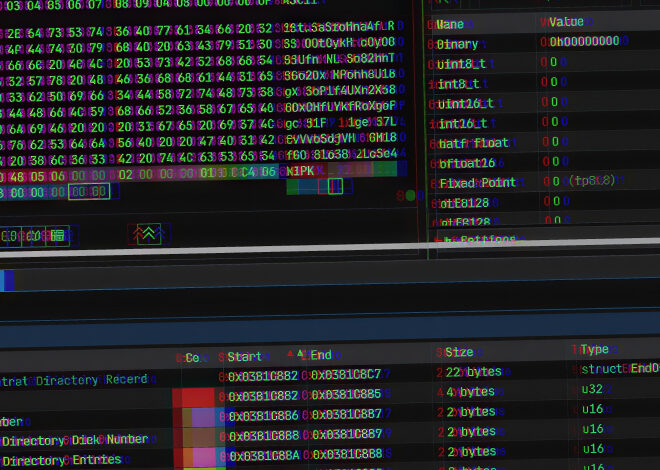Image resolution: width=660 pixels, height=470 pixels.
Task: Click the Color column header
Action: tap(192, 358)
